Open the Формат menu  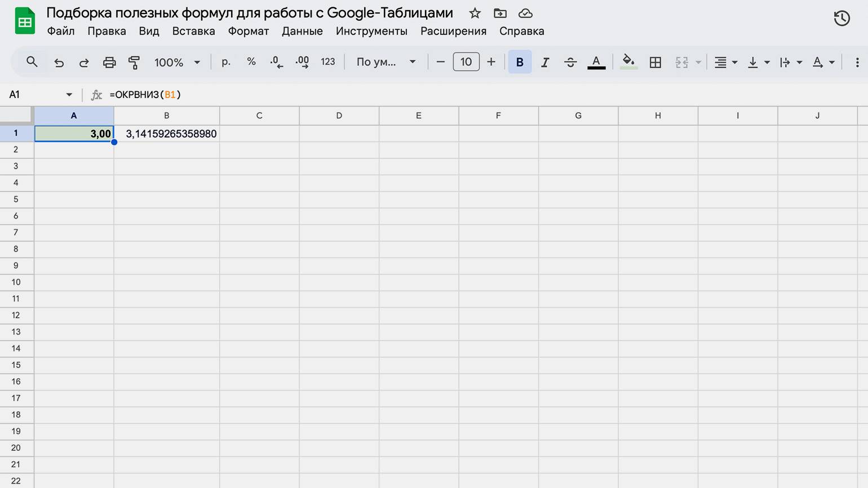pos(249,31)
